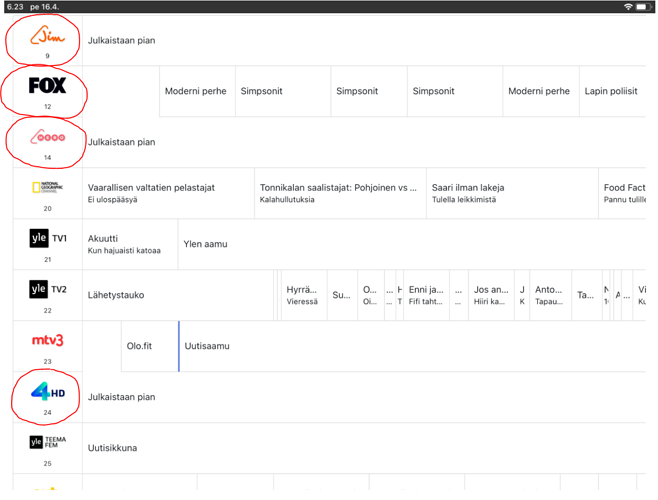The height and width of the screenshot is (500, 658).
Task: Open the National Geographic channel icon
Action: click(47, 188)
